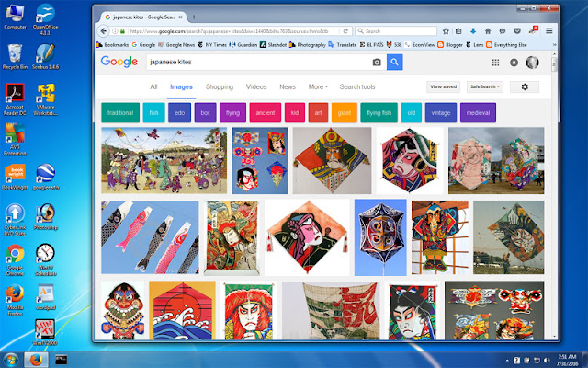
Task: Click the Firefox icon in the taskbar
Action: 36,360
